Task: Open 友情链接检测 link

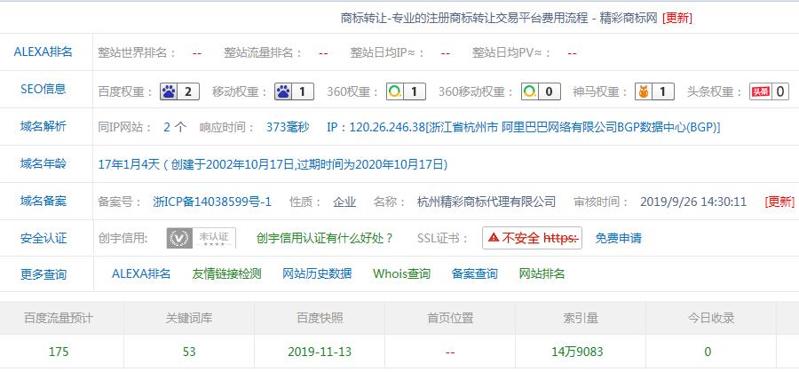Action: pos(227,274)
